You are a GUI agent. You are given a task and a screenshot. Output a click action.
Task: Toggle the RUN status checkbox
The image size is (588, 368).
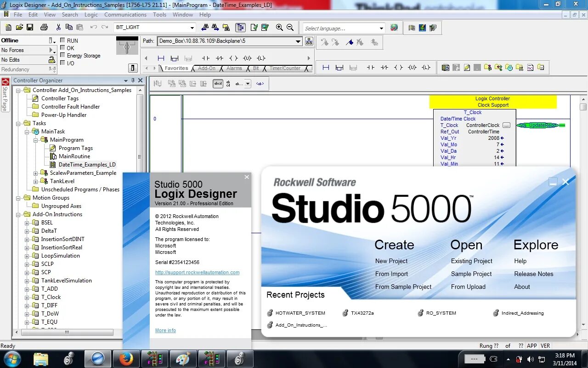point(62,40)
